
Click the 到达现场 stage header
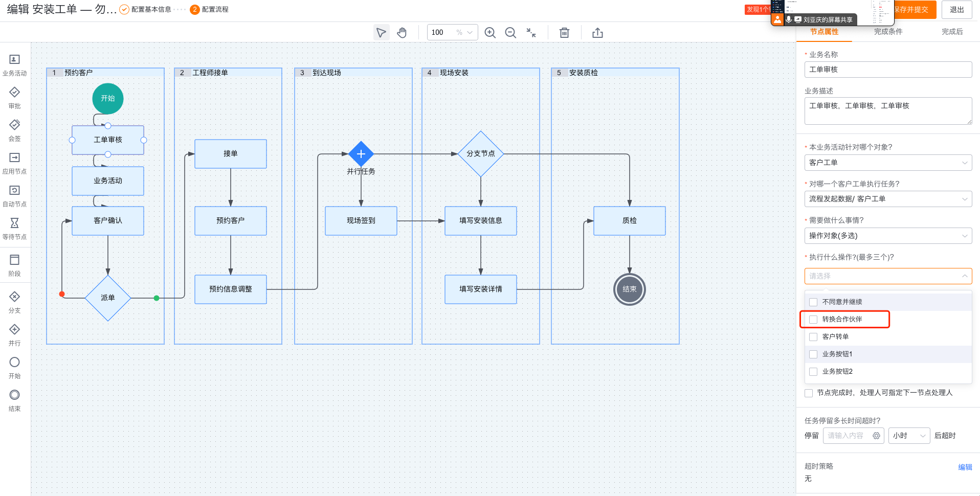point(353,73)
